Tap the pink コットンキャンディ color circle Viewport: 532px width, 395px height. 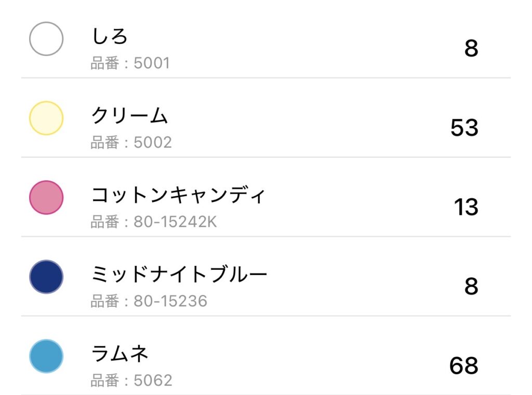pyautogui.click(x=46, y=197)
